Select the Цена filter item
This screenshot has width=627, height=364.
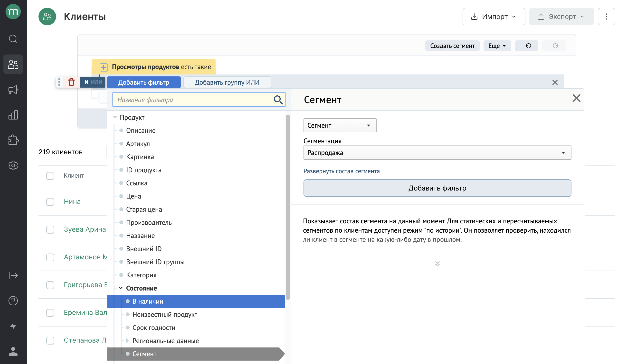pos(134,196)
